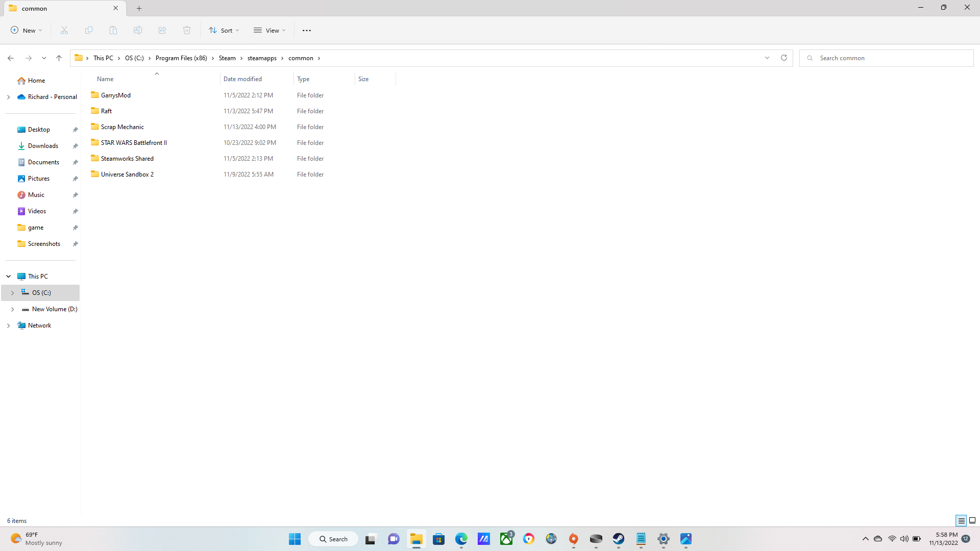Open the Sort dropdown menu
The width and height of the screenshot is (980, 551).
point(224,31)
